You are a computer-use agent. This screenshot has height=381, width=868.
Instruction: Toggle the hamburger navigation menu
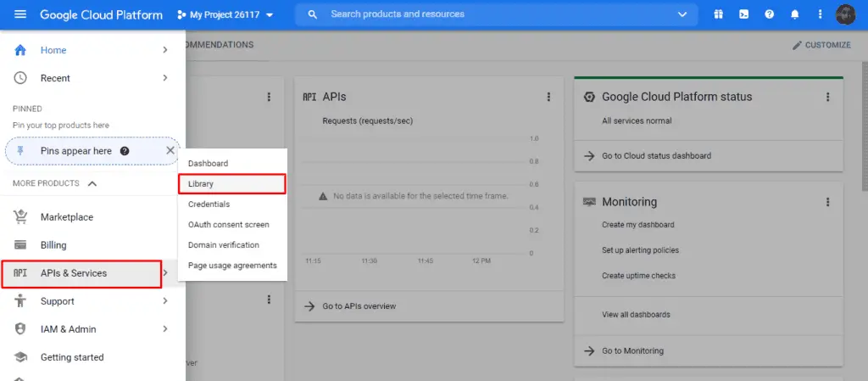[20, 15]
